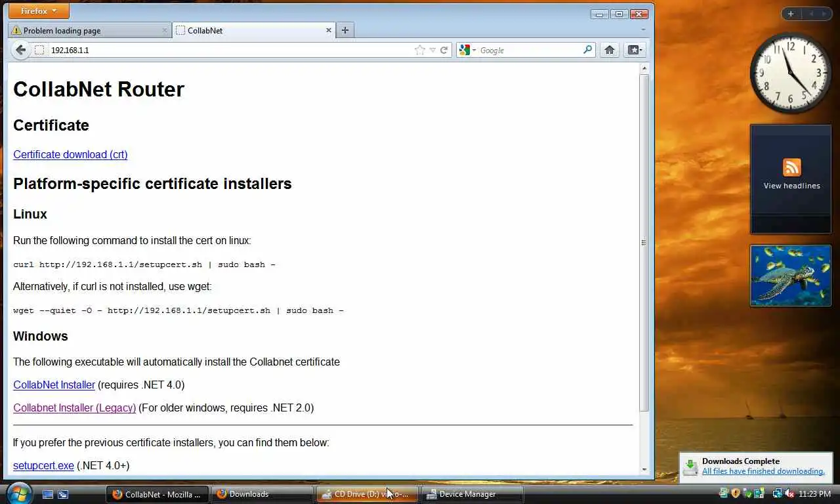
Task: Maximize the Firefox window
Action: [x=619, y=14]
